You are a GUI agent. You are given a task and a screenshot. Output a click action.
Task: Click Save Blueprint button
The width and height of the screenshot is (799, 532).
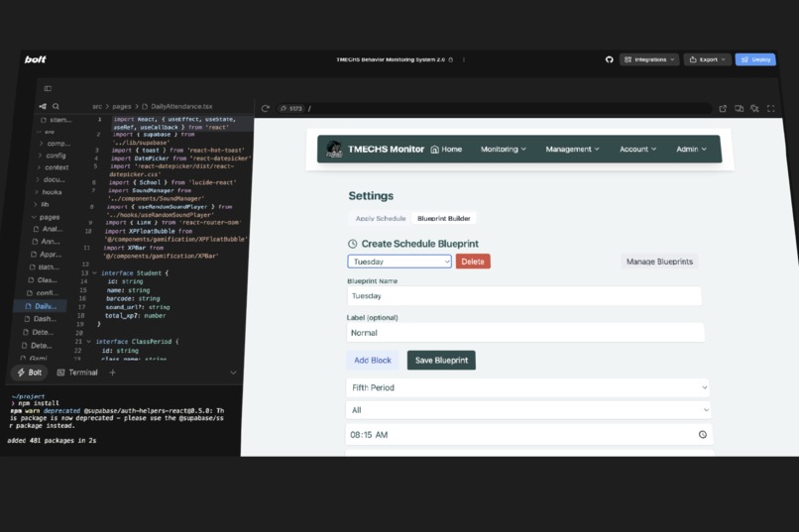(x=441, y=361)
